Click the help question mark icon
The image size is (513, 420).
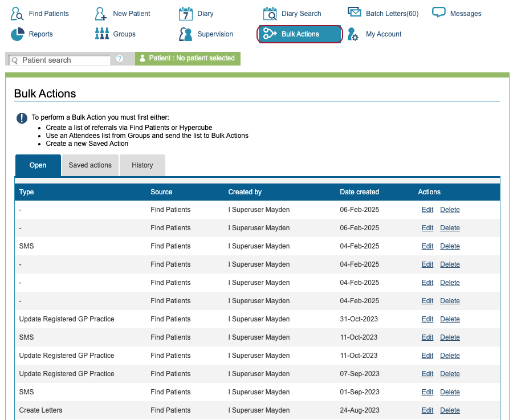[120, 59]
